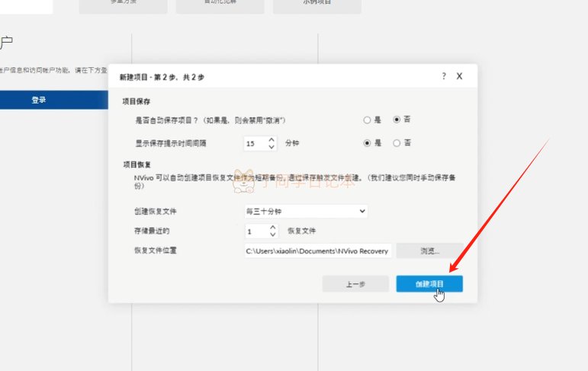Screen dimensions: 588x371
Task: Click the 15 minutes interval field
Action: (255, 143)
